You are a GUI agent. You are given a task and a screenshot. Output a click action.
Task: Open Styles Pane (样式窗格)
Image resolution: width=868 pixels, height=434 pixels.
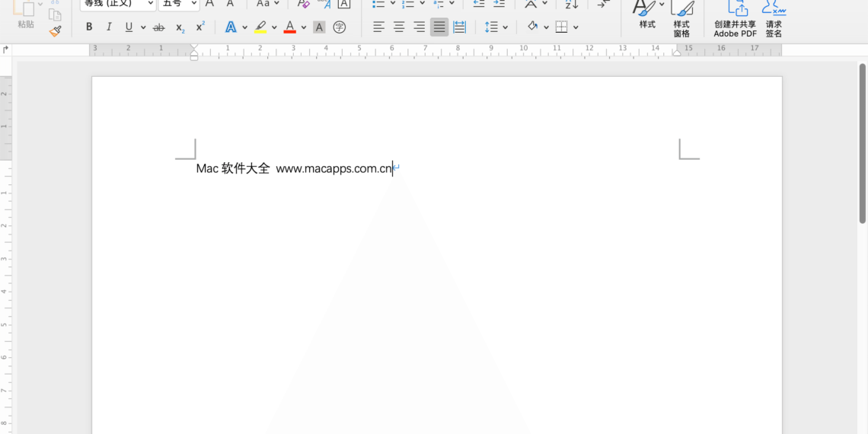point(681,19)
